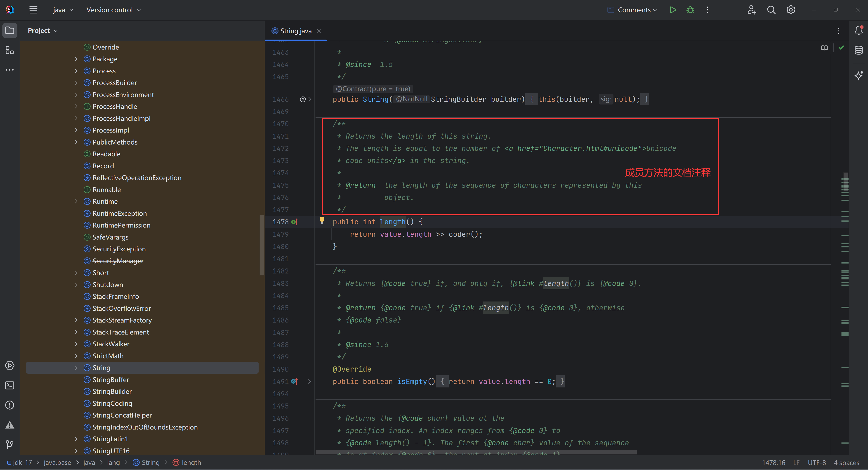Open editor tab options menu
Viewport: 868px width, 470px height.
[839, 31]
